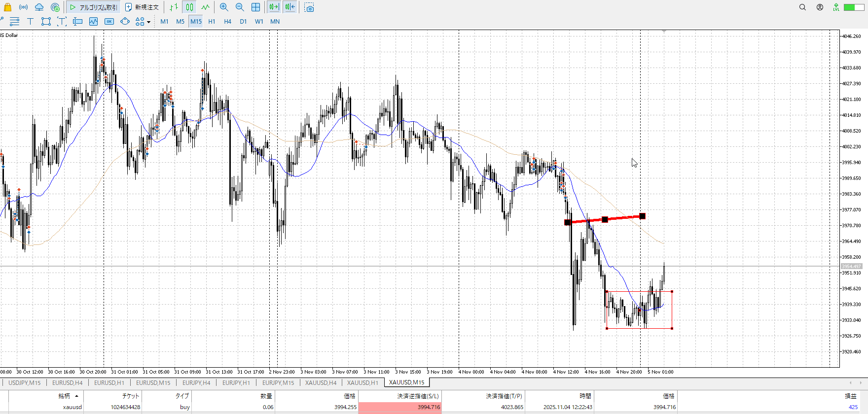Zoom out of the chart
The width and height of the screenshot is (868, 414).
click(x=240, y=7)
